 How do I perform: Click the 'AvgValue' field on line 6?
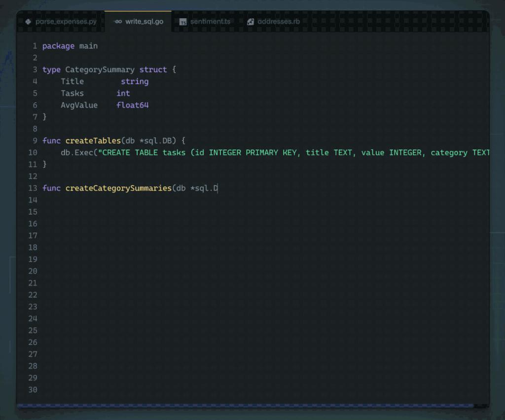pos(79,105)
